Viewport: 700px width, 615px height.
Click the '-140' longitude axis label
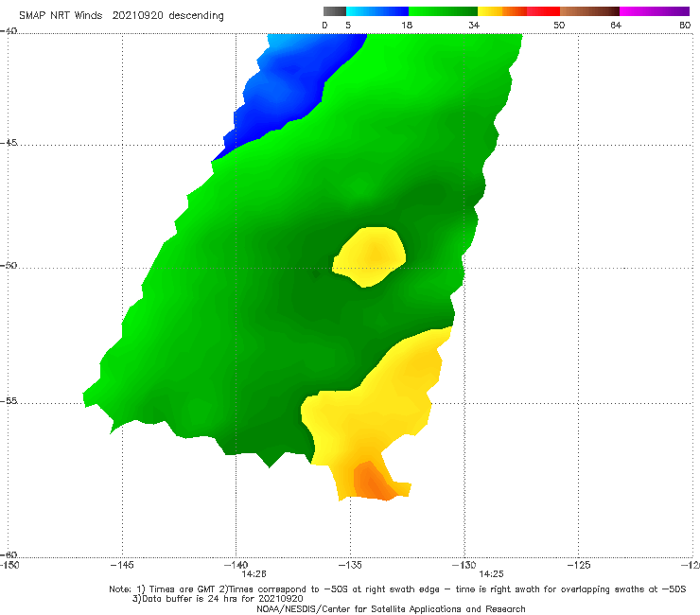point(236,565)
